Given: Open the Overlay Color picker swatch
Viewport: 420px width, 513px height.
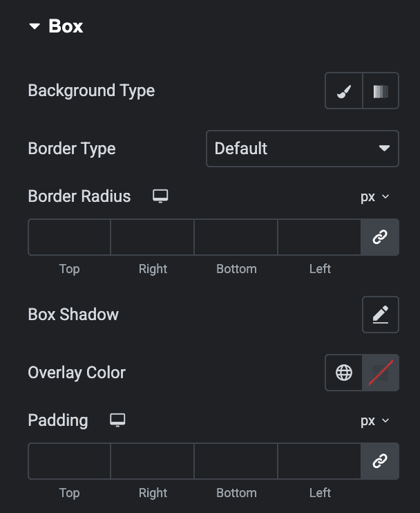Looking at the screenshot, I should coord(381,373).
